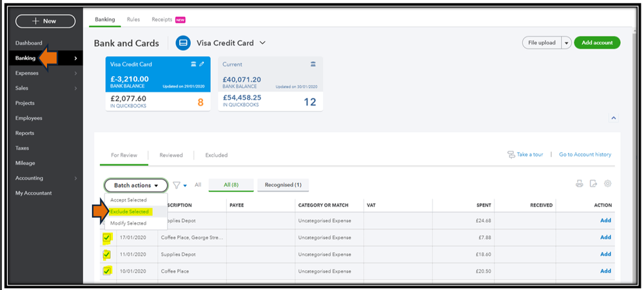
Task: Click the Add account button
Action: pos(597,43)
